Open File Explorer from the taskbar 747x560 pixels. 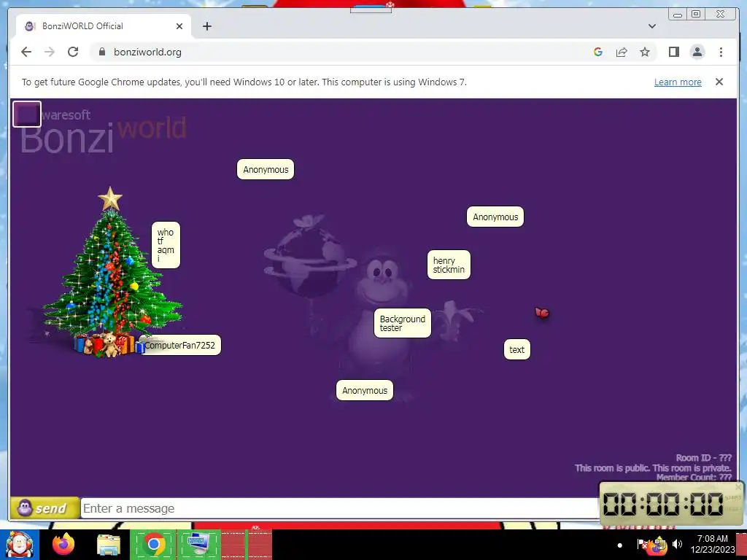(109, 544)
